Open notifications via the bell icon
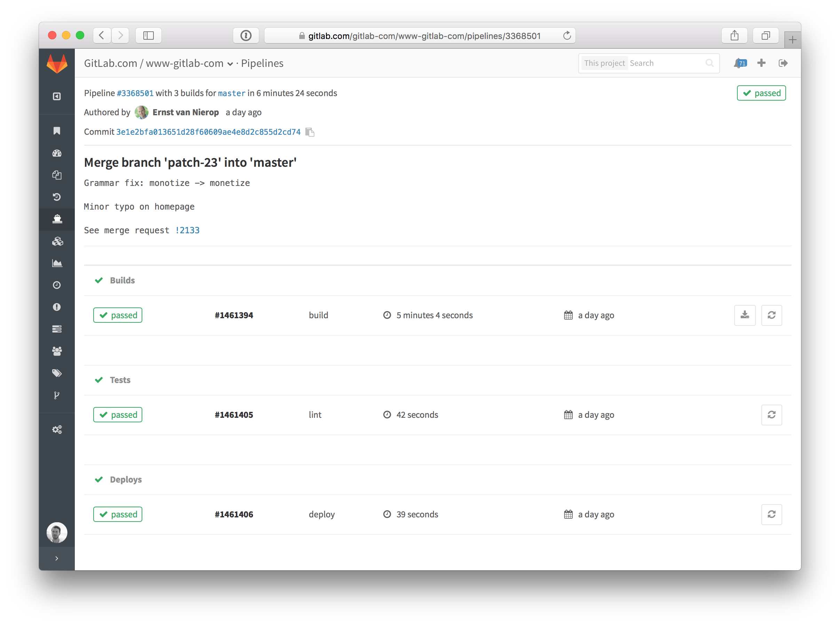This screenshot has width=840, height=626. coord(739,63)
